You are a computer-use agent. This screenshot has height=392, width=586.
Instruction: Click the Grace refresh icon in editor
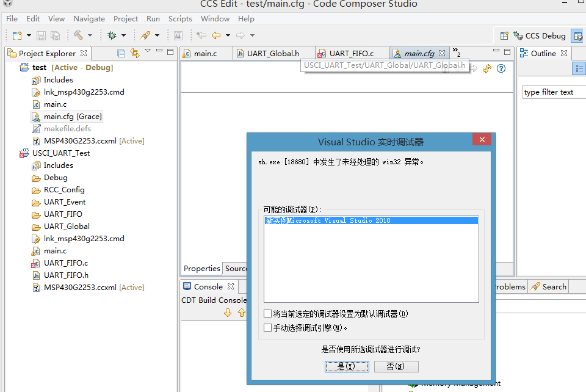coord(487,68)
